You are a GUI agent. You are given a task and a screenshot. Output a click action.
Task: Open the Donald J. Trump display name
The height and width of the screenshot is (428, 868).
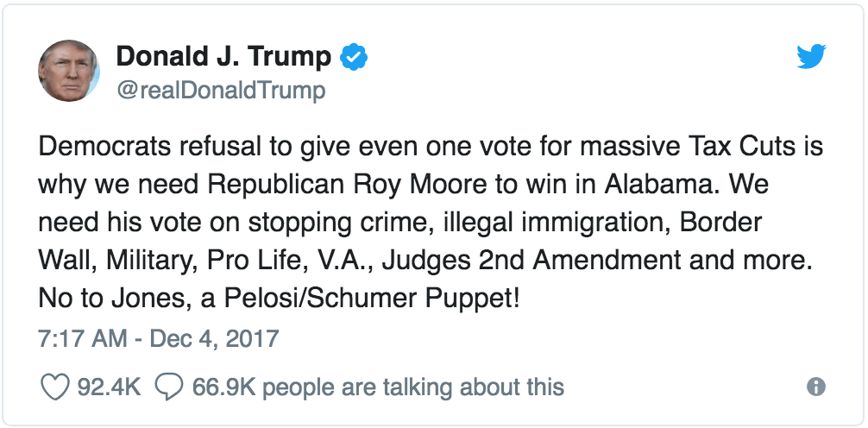point(223,57)
